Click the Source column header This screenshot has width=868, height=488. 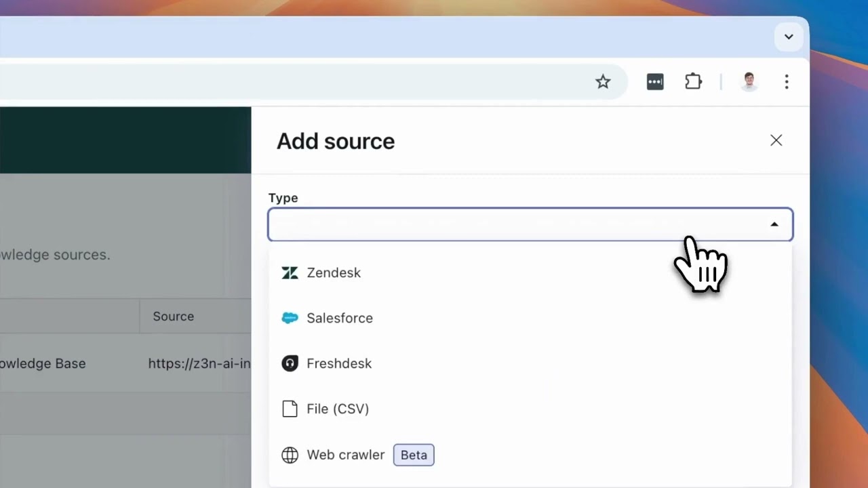tap(174, 317)
